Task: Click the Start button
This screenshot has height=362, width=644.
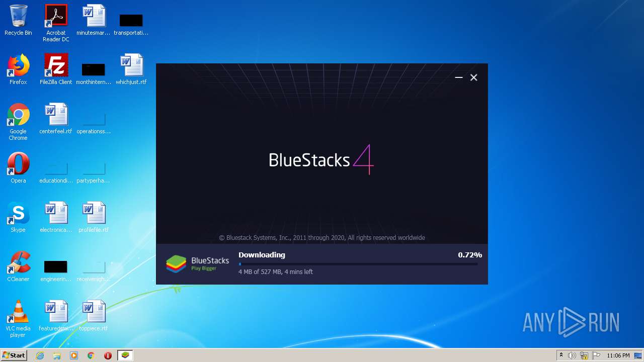Action: click(x=14, y=355)
